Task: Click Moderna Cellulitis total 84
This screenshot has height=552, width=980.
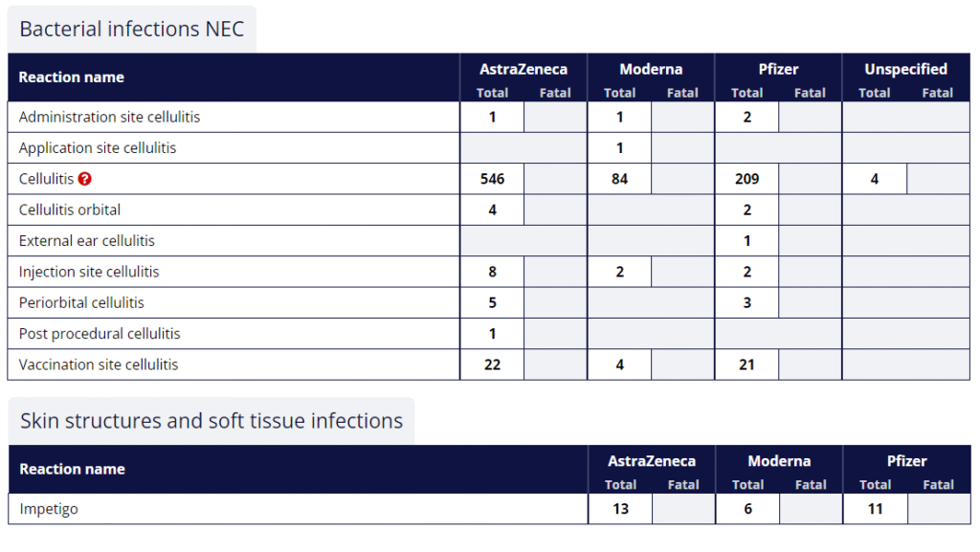Action: [619, 179]
